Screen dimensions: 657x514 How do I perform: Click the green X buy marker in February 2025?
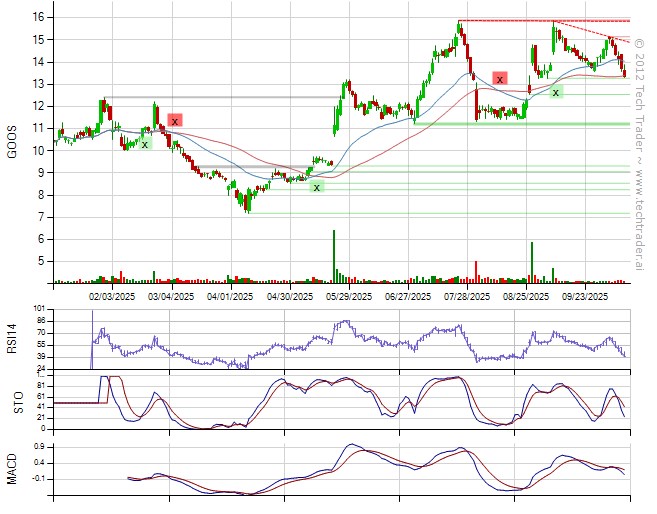pos(145,144)
